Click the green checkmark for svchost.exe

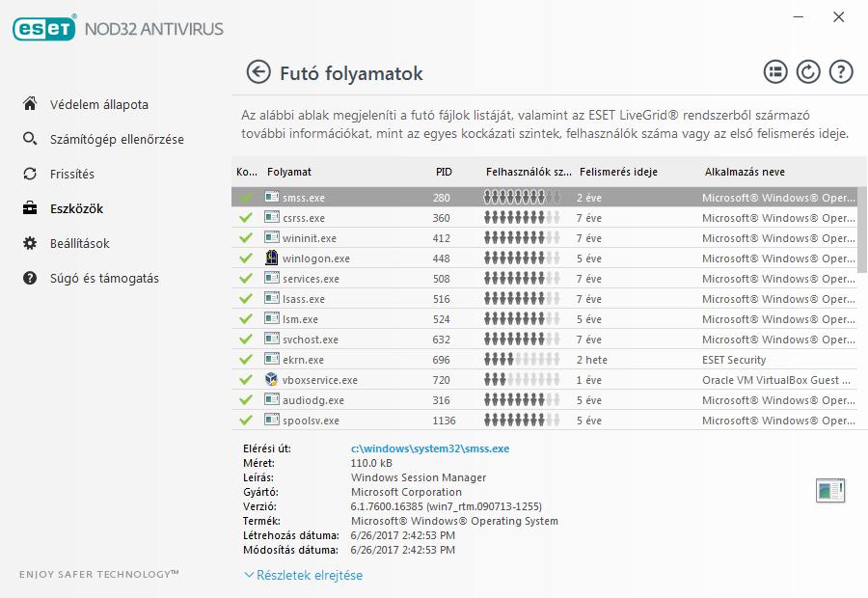coord(246,339)
